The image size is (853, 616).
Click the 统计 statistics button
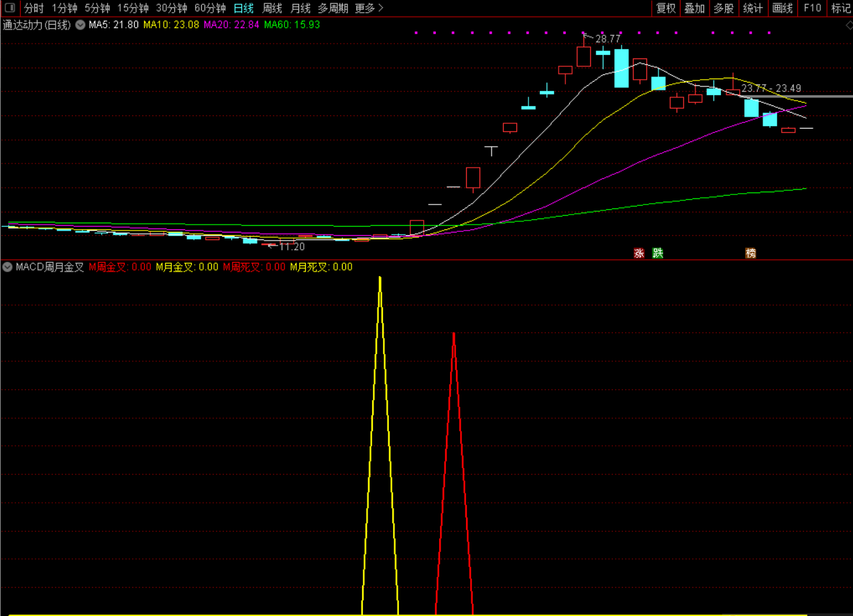[x=753, y=8]
